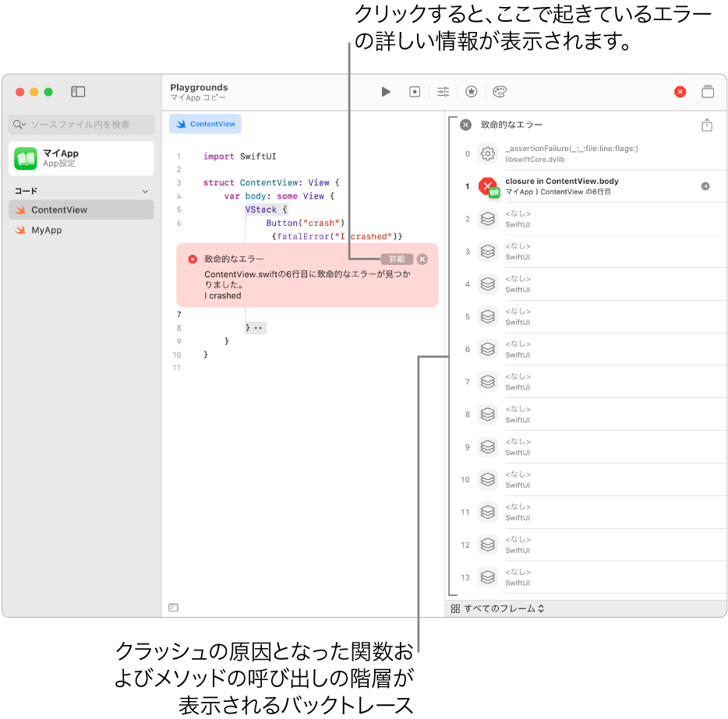Screen dimensions: 728x719
Task: Click the import SwiftUI line
Action: 239,157
